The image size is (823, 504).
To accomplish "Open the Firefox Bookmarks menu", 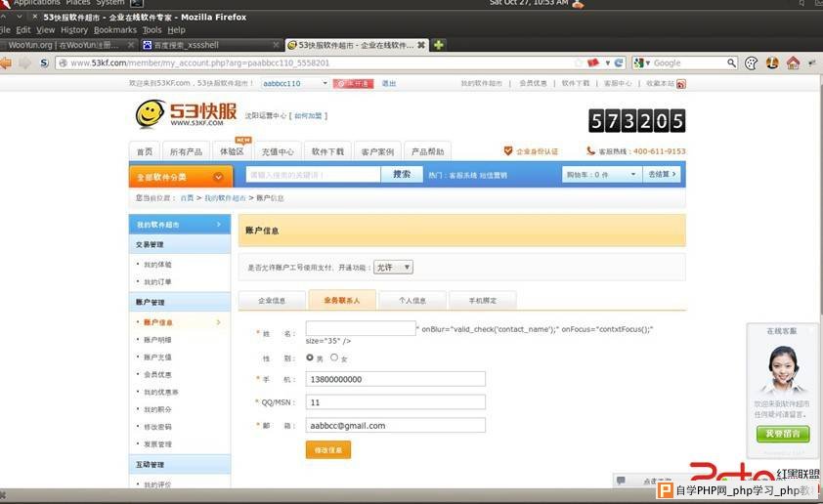I will tap(115, 30).
